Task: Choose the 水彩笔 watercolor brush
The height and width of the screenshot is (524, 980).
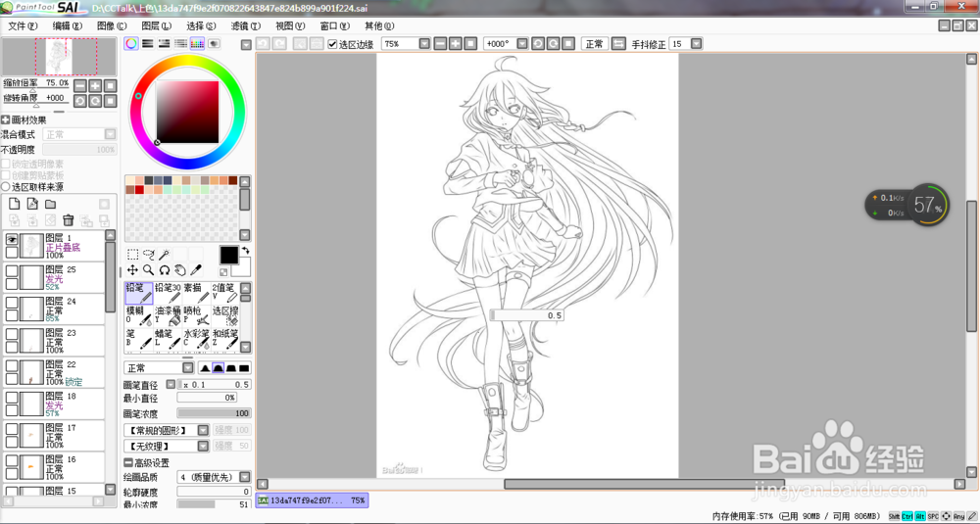Action: click(196, 339)
